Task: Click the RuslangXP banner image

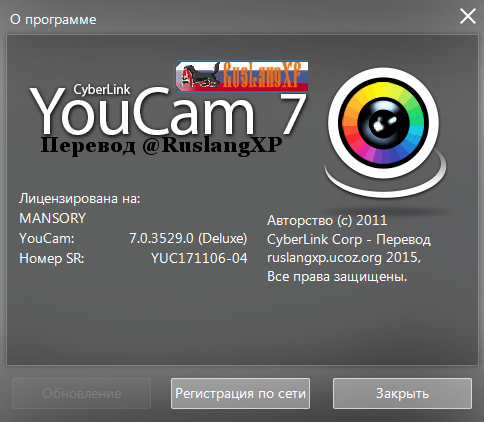Action: [242, 76]
